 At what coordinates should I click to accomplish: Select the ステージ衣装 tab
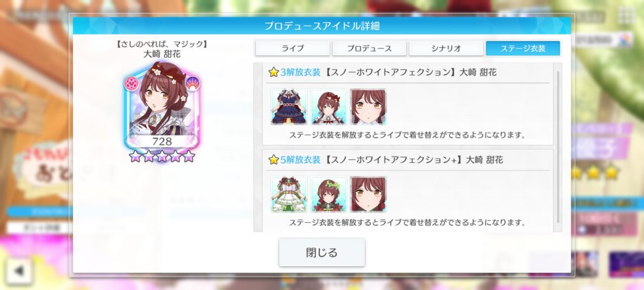click(x=523, y=48)
